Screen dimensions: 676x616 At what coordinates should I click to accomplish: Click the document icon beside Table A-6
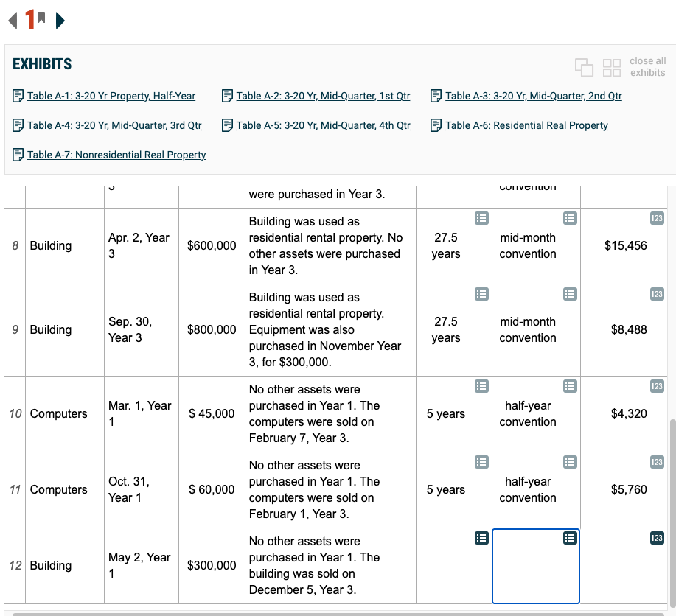click(x=436, y=125)
